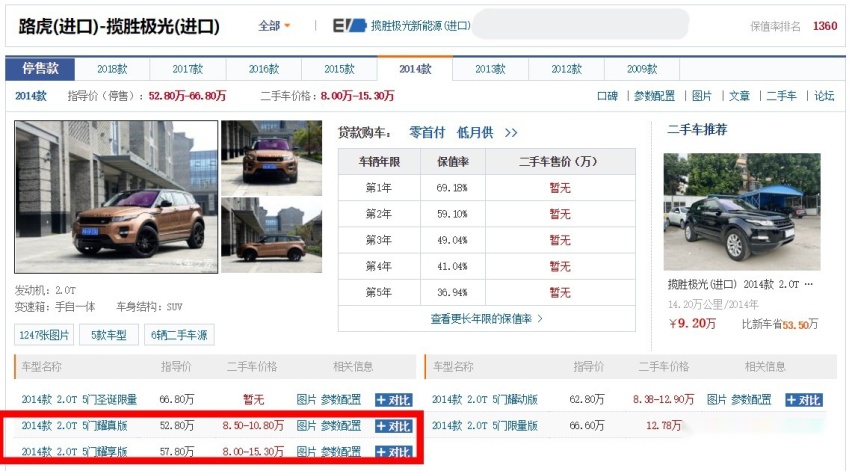Viewport: 852px width, 471px height.
Task: Click the 8.50-10.80万 used price
Action: (253, 426)
